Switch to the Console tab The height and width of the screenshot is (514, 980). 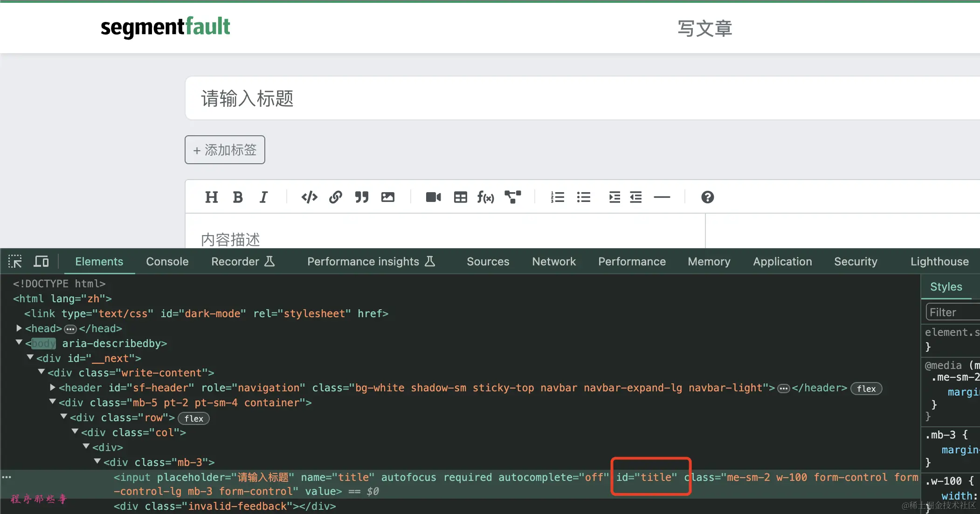167,262
